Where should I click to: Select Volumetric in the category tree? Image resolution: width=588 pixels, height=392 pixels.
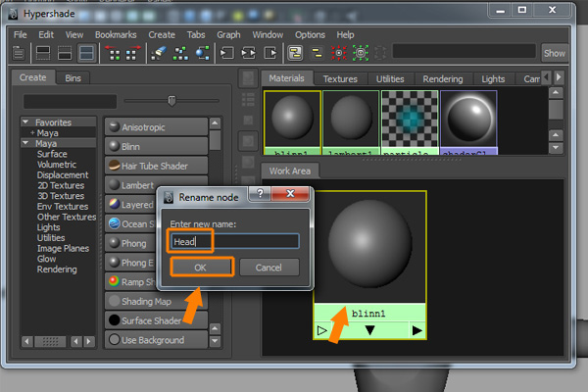(x=57, y=165)
